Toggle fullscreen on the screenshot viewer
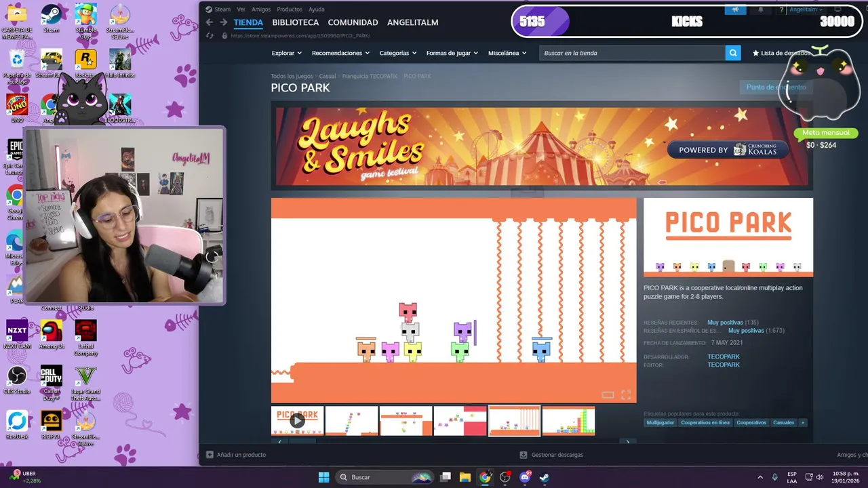The height and width of the screenshot is (488, 868). (626, 394)
